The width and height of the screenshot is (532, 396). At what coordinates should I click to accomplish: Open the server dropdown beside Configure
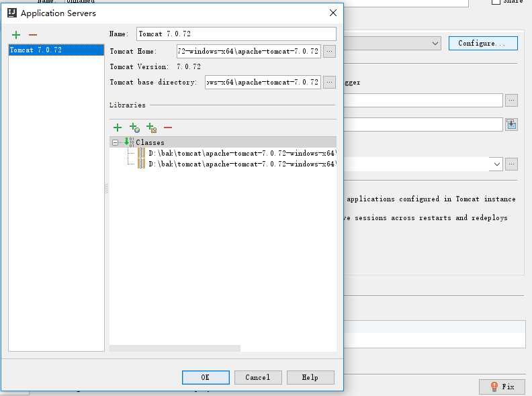point(435,44)
